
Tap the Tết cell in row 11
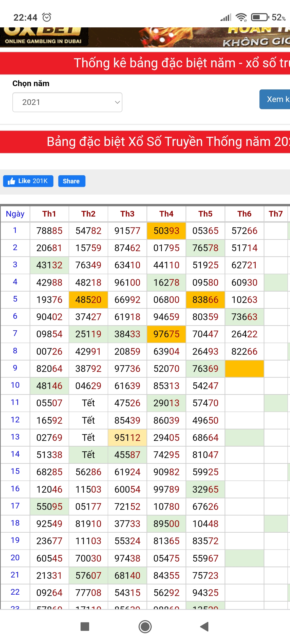88,403
